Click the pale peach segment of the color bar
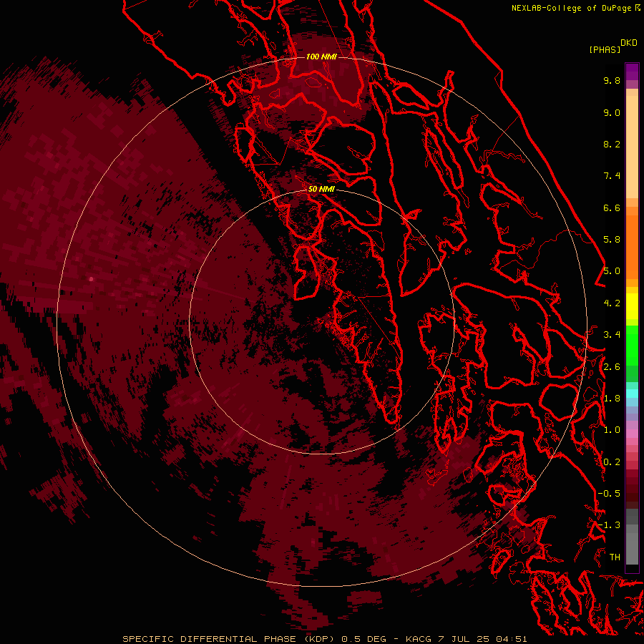The height and width of the screenshot is (644, 644). pos(632,147)
